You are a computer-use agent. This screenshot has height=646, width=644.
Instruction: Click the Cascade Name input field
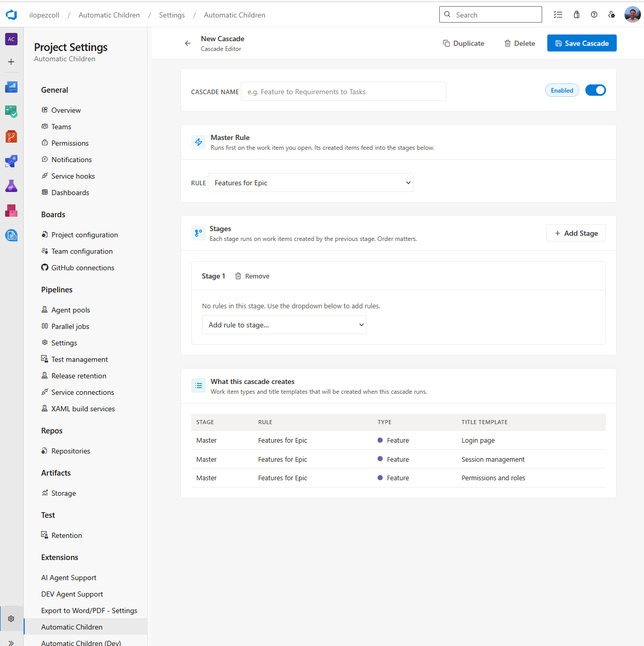coord(343,92)
